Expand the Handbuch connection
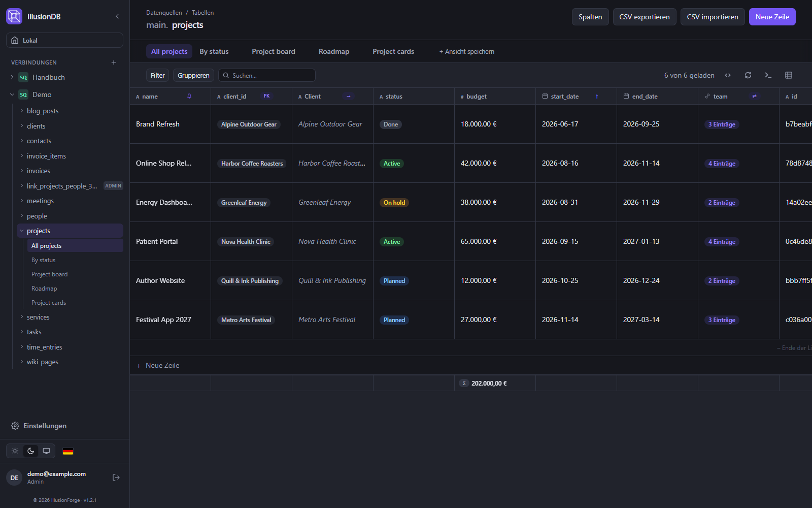Screen dimensions: 812x508 [x=12, y=77]
